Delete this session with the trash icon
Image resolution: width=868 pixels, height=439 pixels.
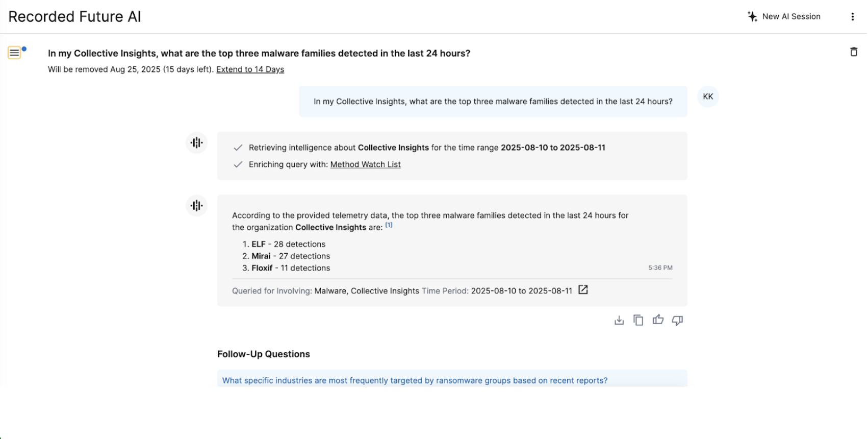click(x=853, y=52)
